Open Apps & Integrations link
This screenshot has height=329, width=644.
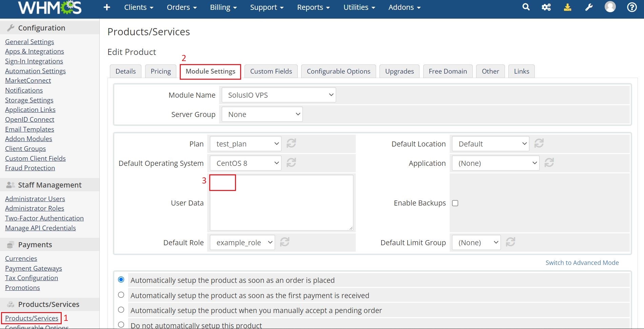click(x=35, y=51)
